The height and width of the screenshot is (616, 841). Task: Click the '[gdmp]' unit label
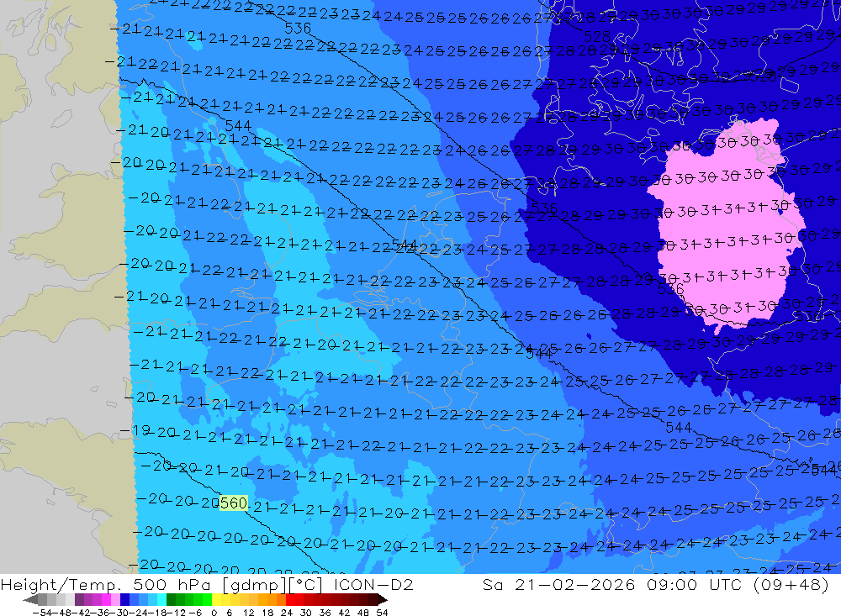click(x=254, y=584)
